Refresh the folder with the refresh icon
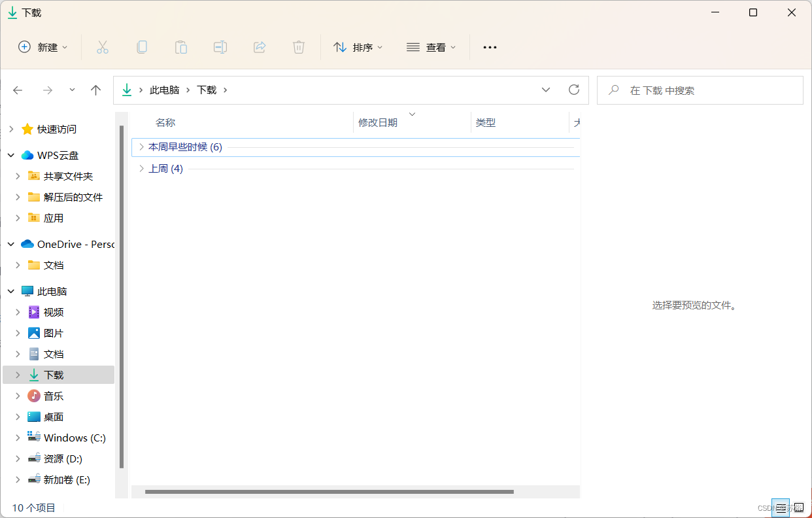Viewport: 812px width, 518px height. coord(574,90)
